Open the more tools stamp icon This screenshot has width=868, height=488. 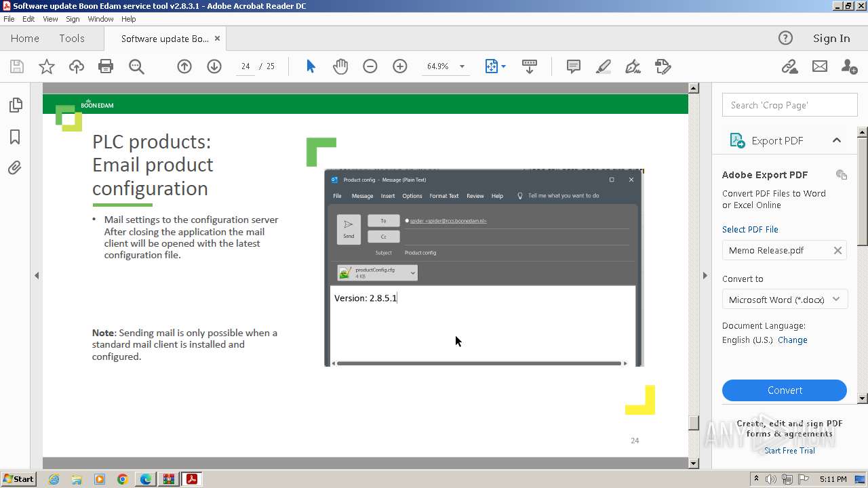(x=663, y=66)
